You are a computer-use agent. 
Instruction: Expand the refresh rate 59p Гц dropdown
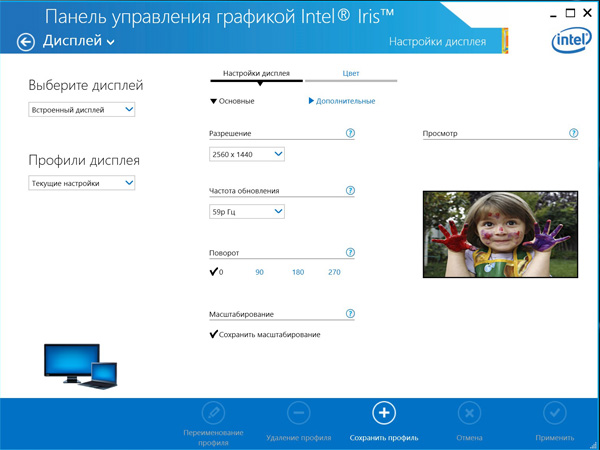247,211
